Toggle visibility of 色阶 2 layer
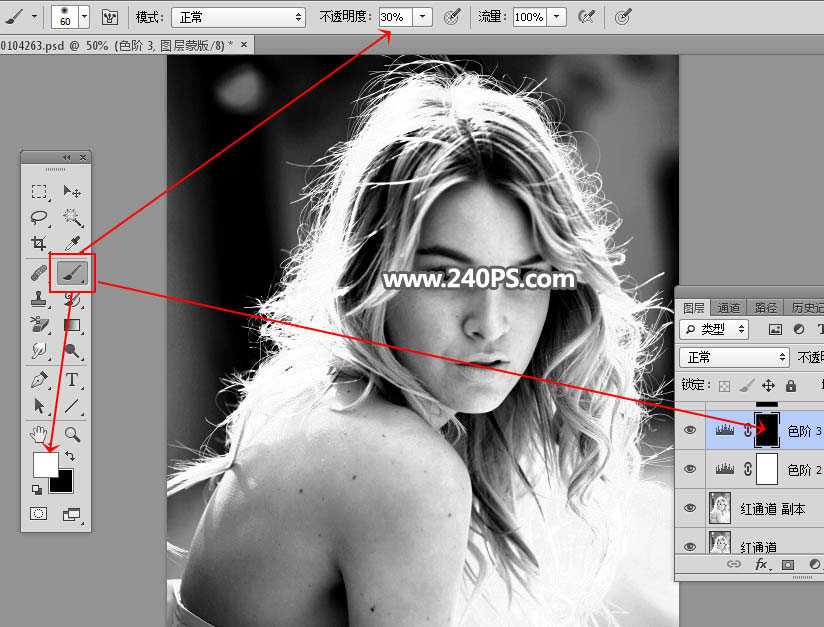The width and height of the screenshot is (824, 627). tap(689, 469)
